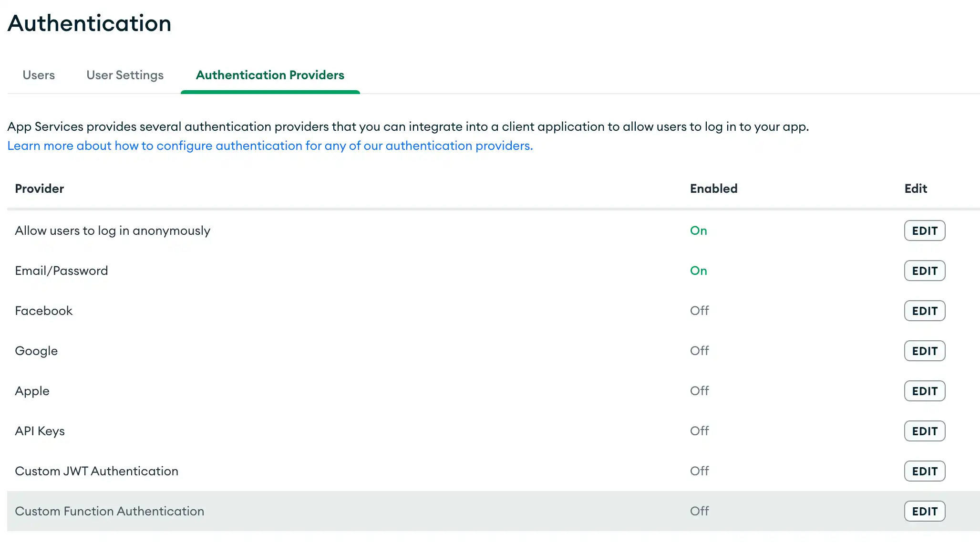The image size is (980, 545).
Task: Toggle Email/Password provider on/off
Action: click(x=699, y=271)
